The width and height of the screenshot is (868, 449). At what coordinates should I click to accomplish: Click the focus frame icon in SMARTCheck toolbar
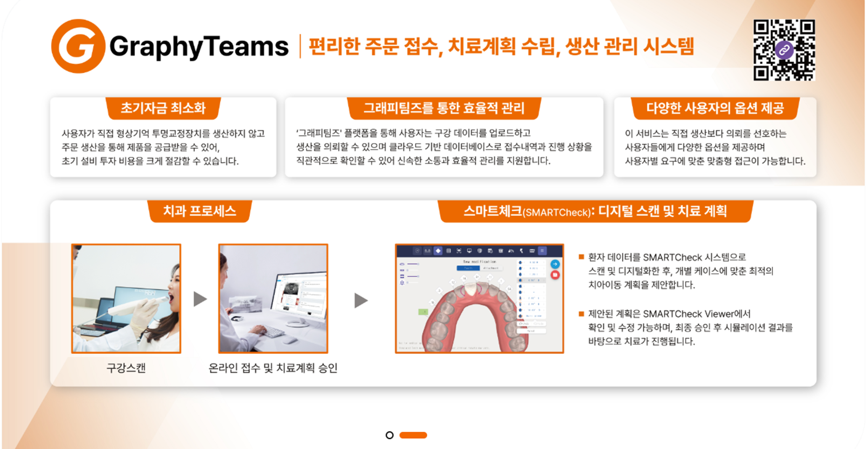click(459, 251)
